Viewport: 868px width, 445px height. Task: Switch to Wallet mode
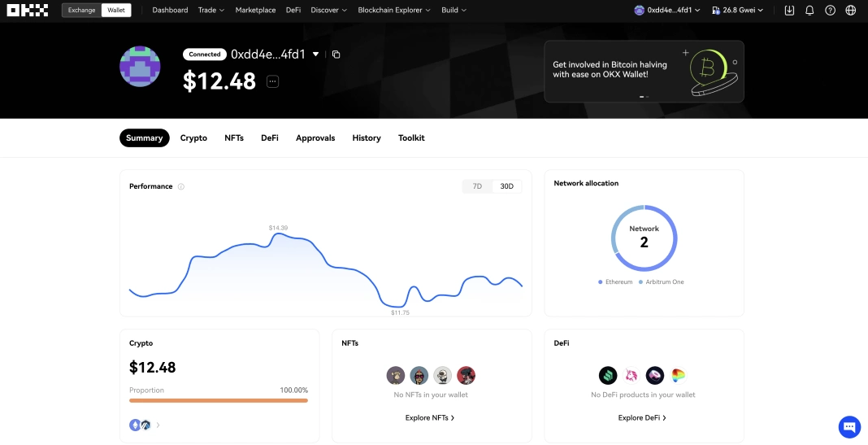click(116, 10)
